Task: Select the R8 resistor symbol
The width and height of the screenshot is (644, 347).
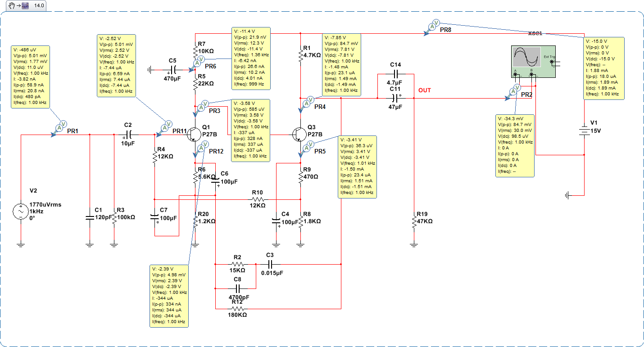Action: point(300,221)
